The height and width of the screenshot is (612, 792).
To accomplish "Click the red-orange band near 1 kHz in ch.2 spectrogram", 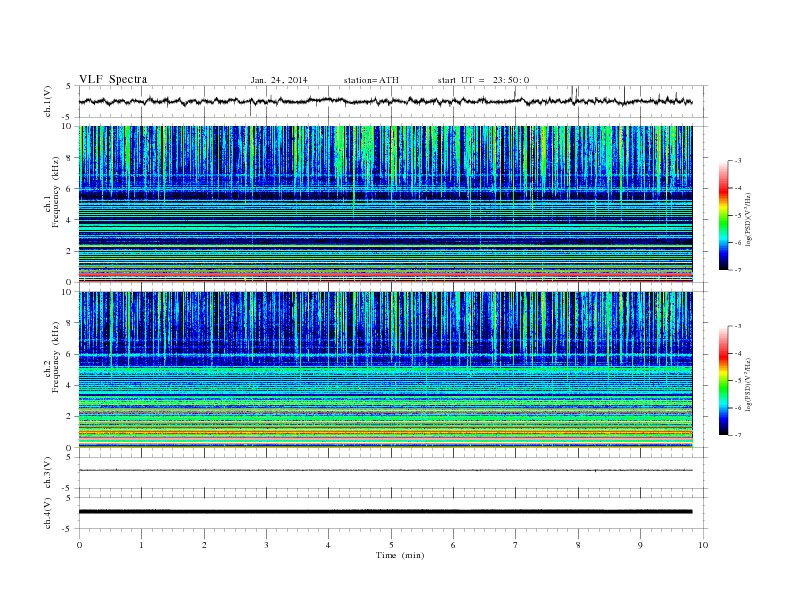I will (385, 433).
